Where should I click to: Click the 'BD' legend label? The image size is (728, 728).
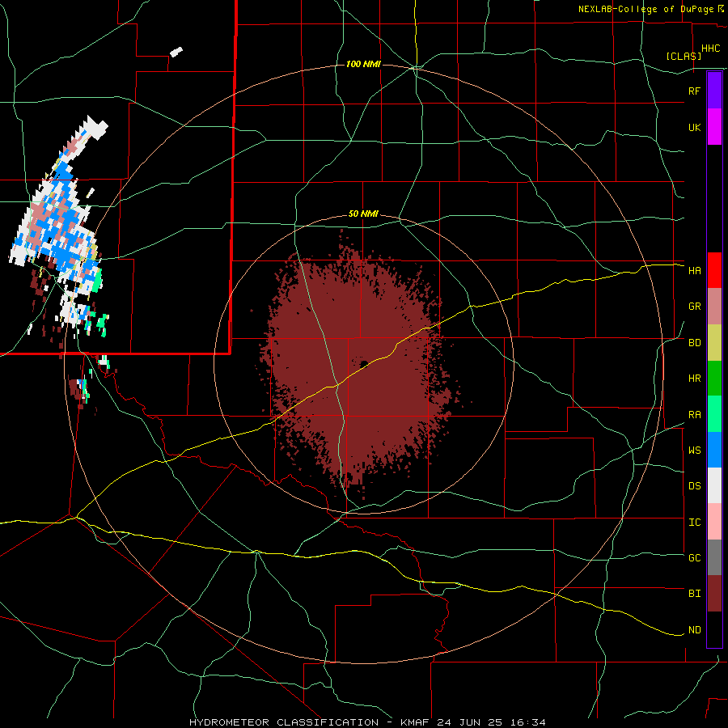coord(694,343)
